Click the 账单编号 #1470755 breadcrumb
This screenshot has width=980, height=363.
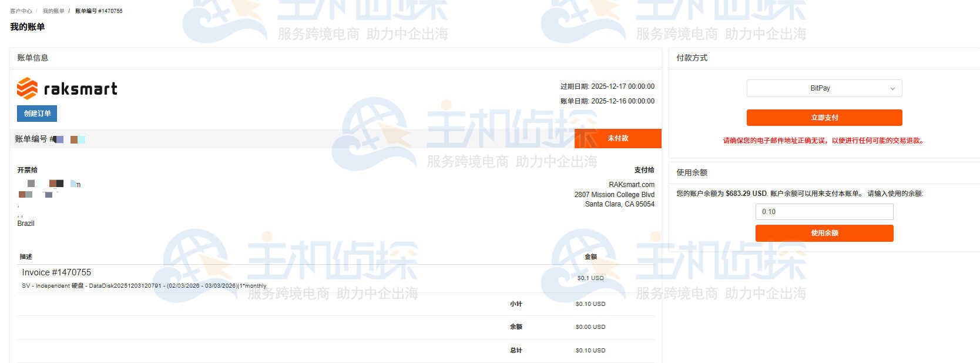pos(99,11)
